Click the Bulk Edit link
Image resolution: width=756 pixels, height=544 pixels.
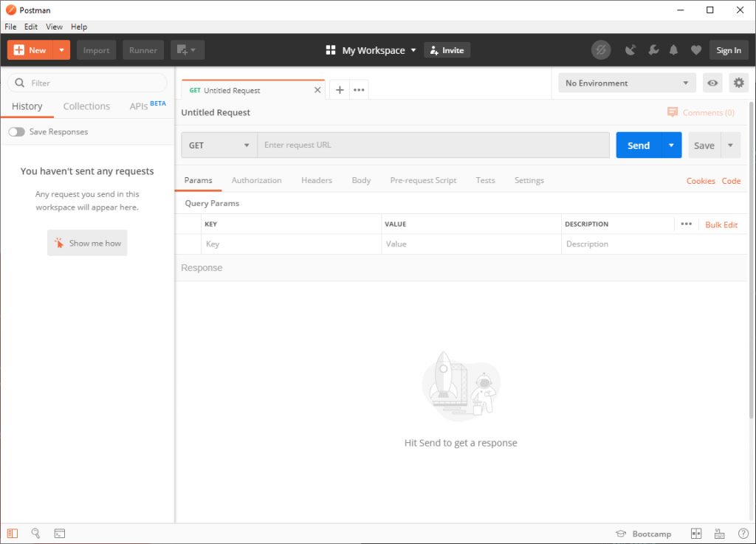click(721, 224)
